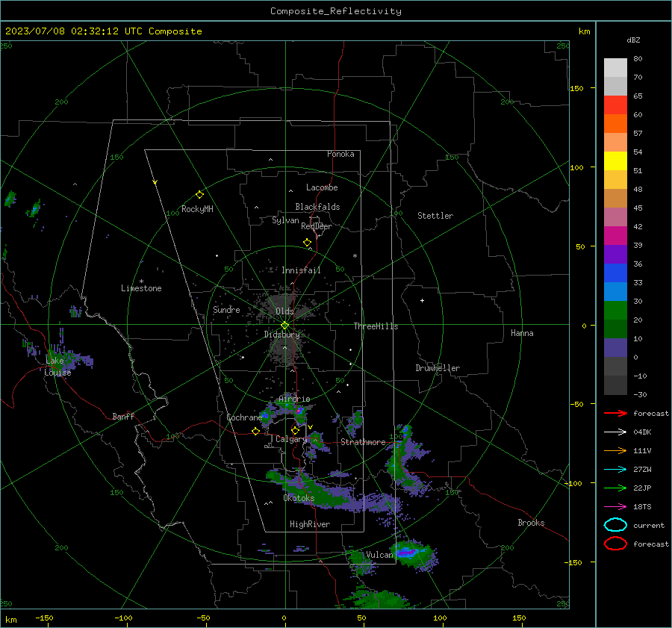Click the magenta 18TS arrow legend icon
Viewport: 672px width, 628px height.
click(x=615, y=507)
